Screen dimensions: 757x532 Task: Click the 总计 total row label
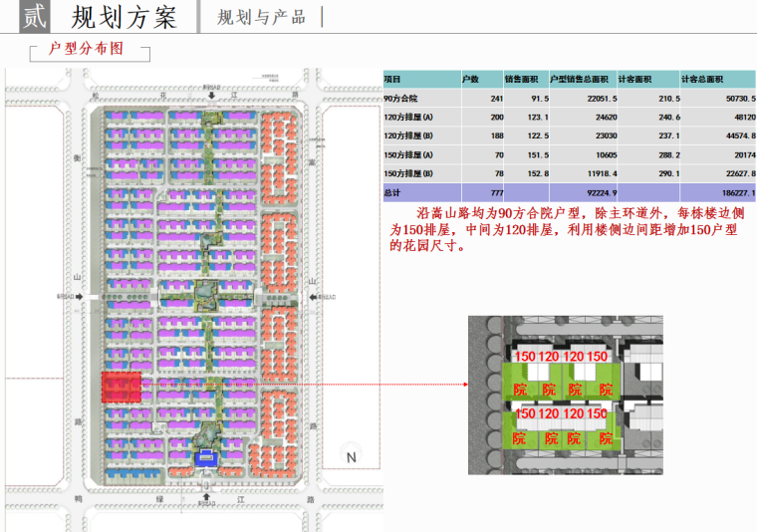(394, 191)
